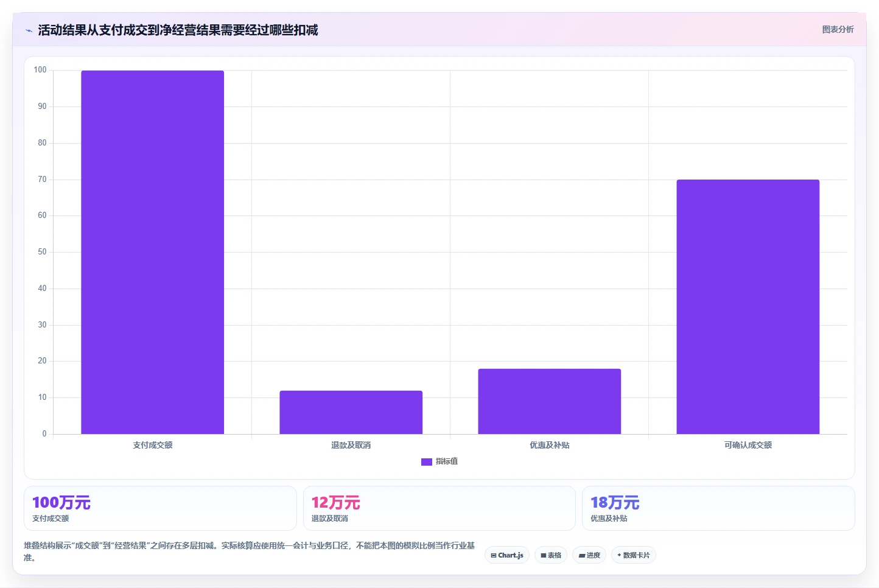Click the 18万元 value text
The width and height of the screenshot is (879, 588).
pos(615,503)
